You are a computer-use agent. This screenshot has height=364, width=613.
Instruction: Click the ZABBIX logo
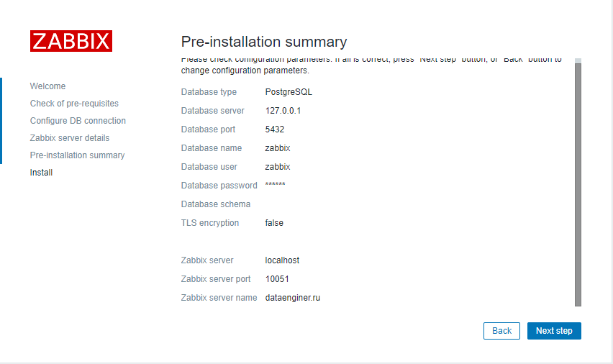pos(71,41)
